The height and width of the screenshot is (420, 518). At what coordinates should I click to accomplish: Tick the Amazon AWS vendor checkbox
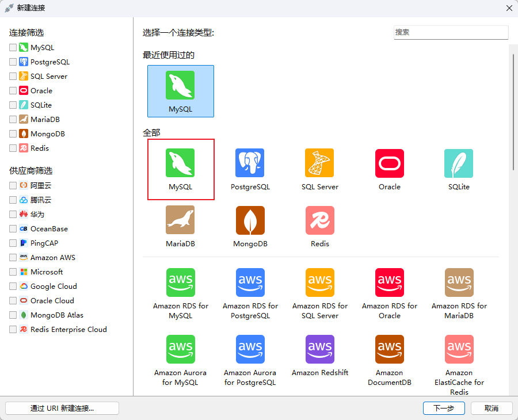[13, 258]
